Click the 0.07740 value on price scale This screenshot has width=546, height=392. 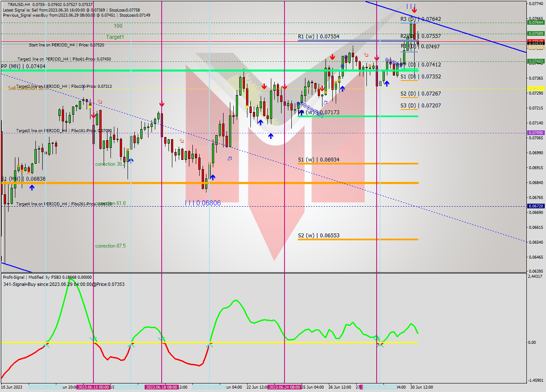tap(536, 3)
